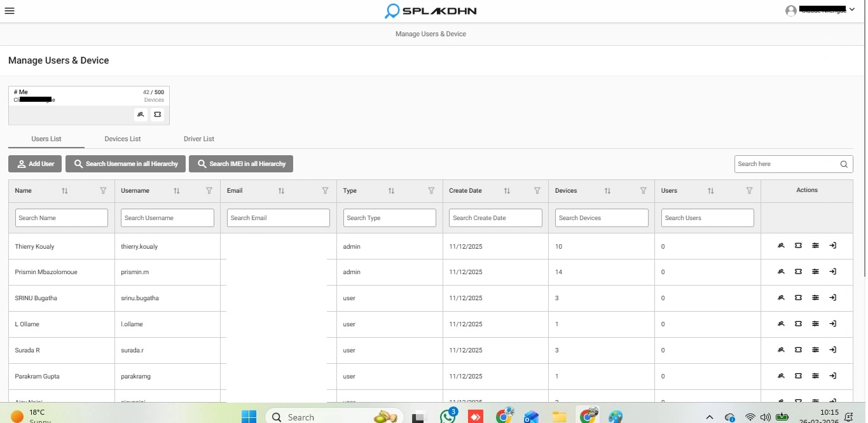868x423 pixels.
Task: Open WhatsApp from the taskbar
Action: tap(448, 416)
